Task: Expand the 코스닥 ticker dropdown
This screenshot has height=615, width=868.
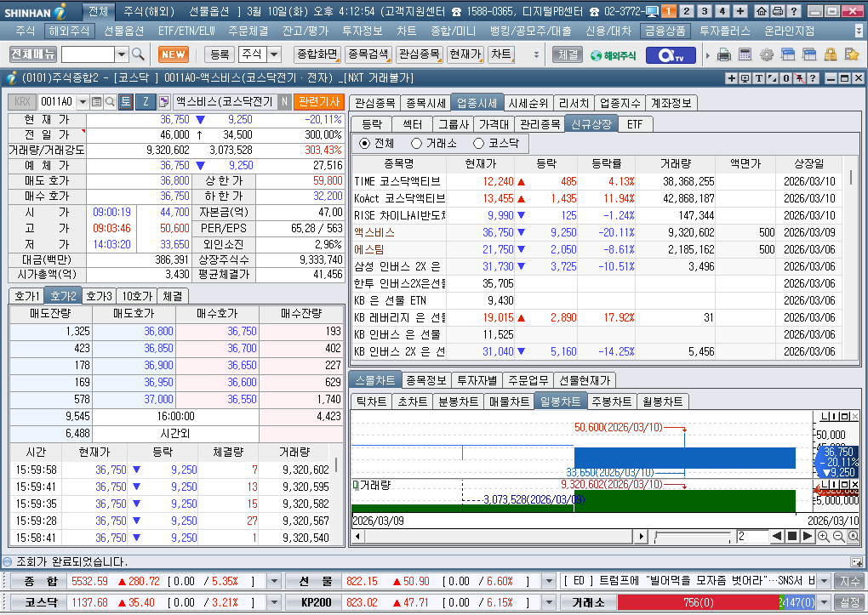Action: (x=274, y=602)
